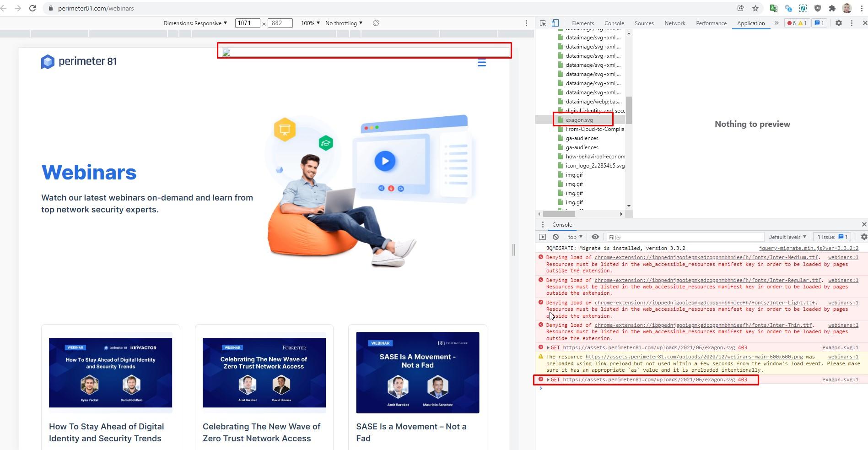Close the Console drawer
Screen dimensions: 868x450
pos(864,224)
